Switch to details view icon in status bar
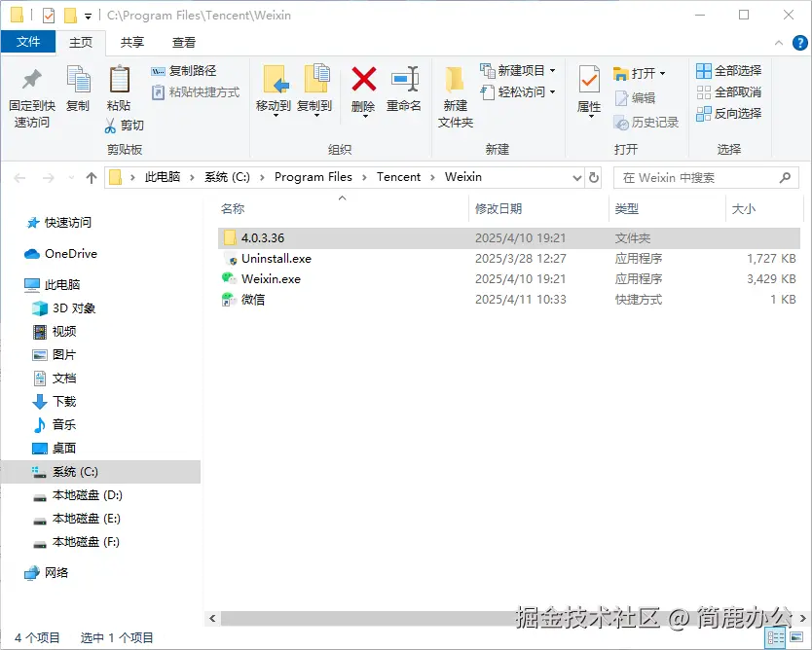 pyautogui.click(x=775, y=638)
